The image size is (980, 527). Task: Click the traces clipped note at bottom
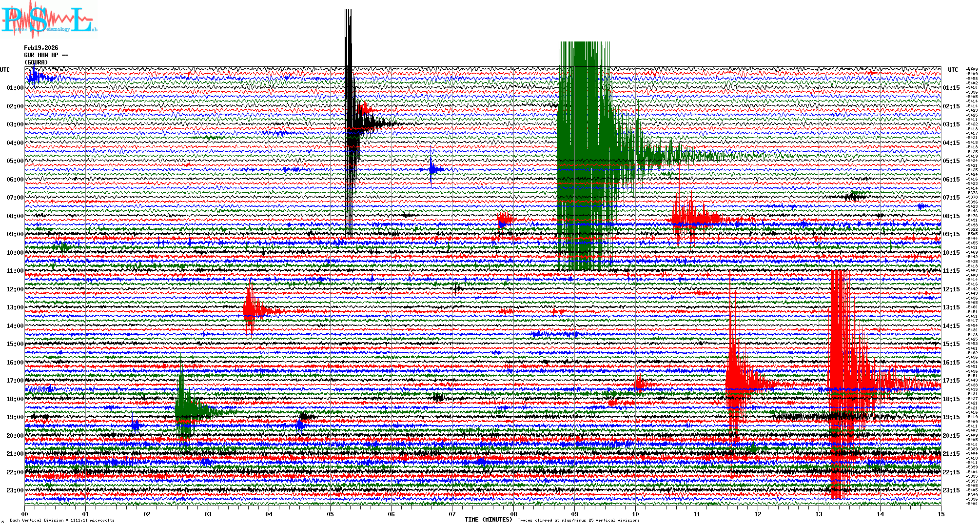578,520
